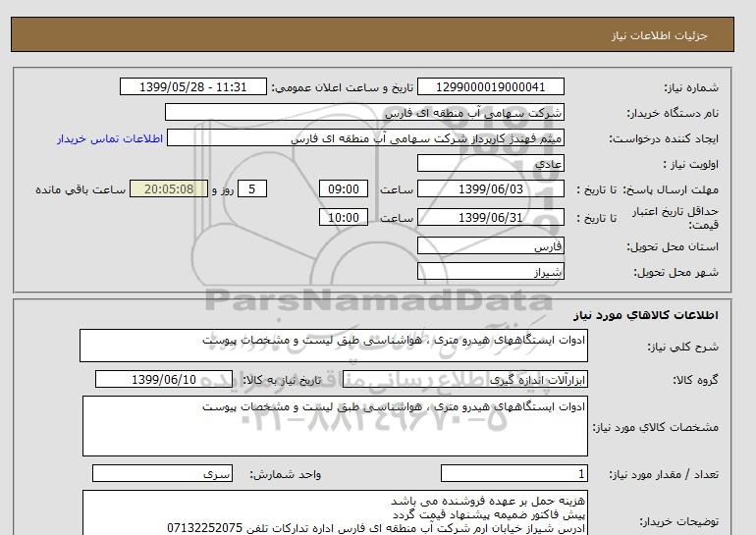This screenshot has width=756, height=535.
Task: Click the label واحد شمارش
Action: pyautogui.click(x=285, y=475)
